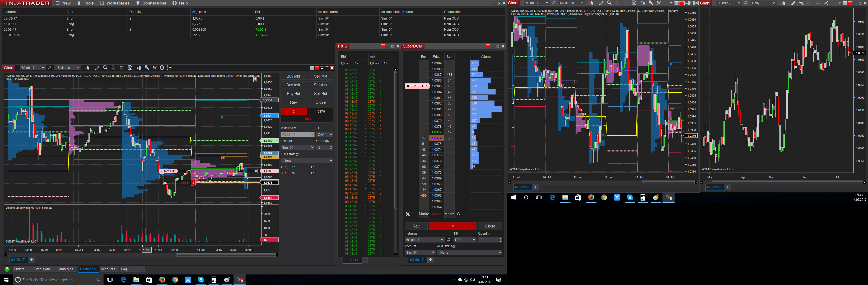Open data box icon in 60 Minute chart
Viewport: 868px width, 285px height.
(x=634, y=3)
